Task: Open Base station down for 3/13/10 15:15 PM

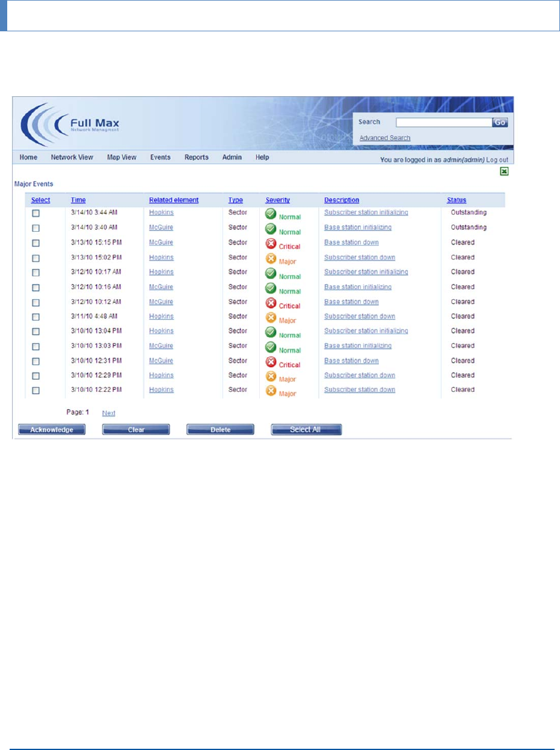Action: [x=351, y=243]
